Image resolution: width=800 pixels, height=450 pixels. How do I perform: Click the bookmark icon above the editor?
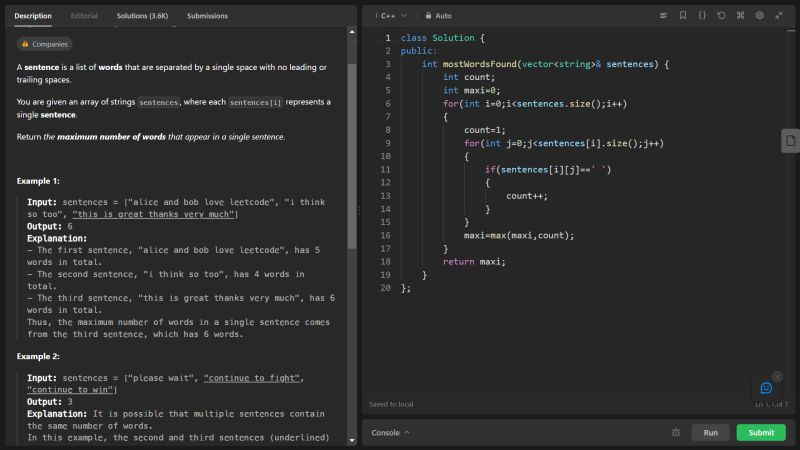[683, 16]
